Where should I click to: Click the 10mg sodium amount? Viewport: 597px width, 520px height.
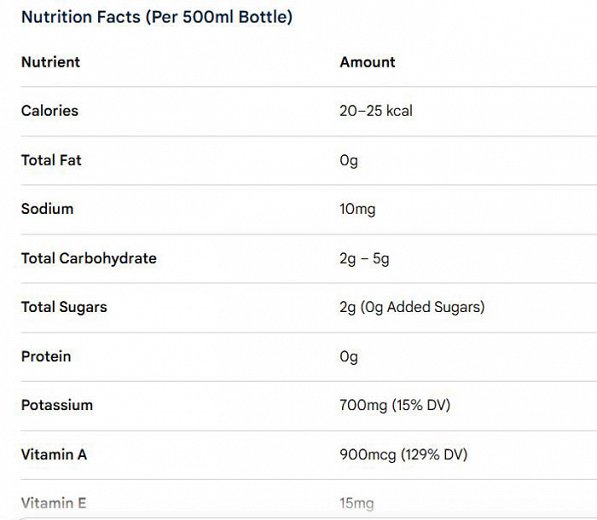coord(358,209)
